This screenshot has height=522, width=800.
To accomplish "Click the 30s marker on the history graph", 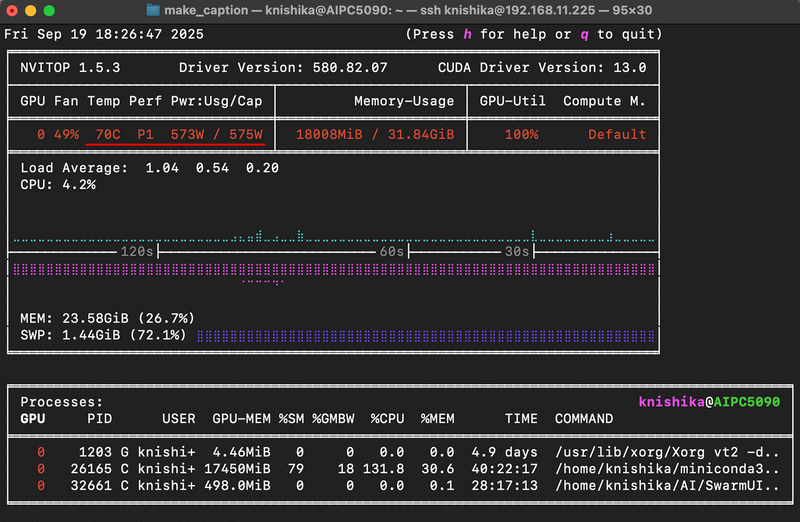I will click(x=516, y=251).
